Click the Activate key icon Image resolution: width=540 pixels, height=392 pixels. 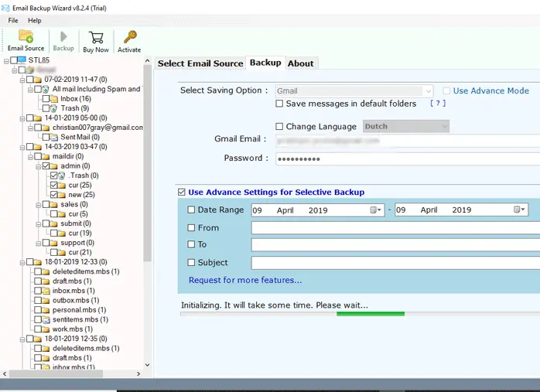129,38
